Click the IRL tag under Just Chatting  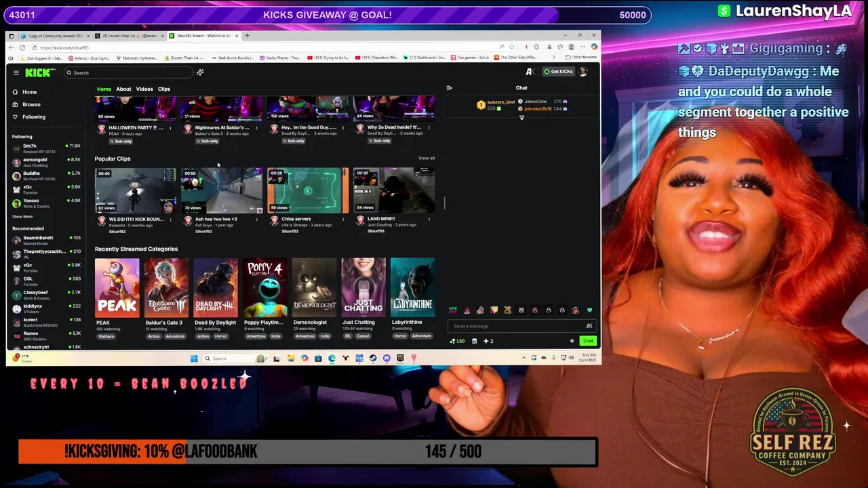[x=348, y=336]
